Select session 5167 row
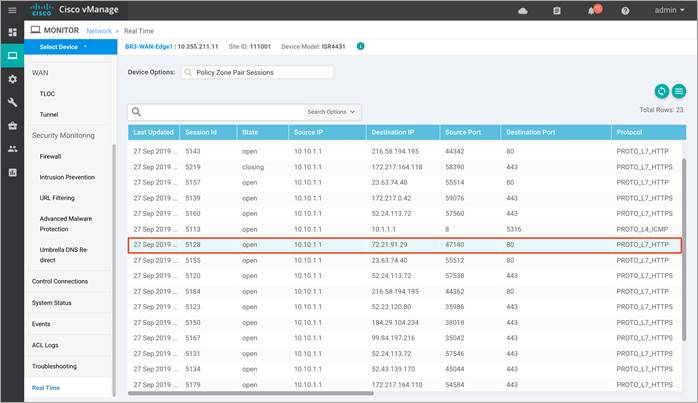Viewport: 698px width, 403px height. 405,338
